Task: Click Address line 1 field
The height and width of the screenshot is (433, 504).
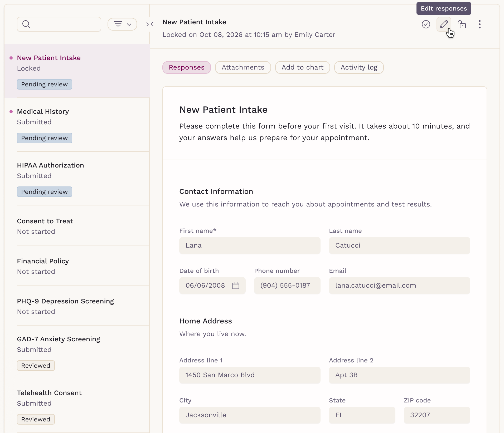Action: pos(250,375)
